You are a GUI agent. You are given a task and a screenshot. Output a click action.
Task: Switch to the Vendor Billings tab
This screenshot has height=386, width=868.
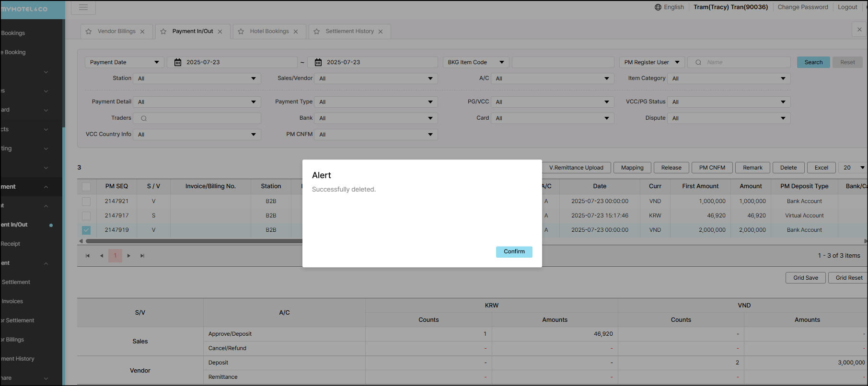tap(116, 32)
